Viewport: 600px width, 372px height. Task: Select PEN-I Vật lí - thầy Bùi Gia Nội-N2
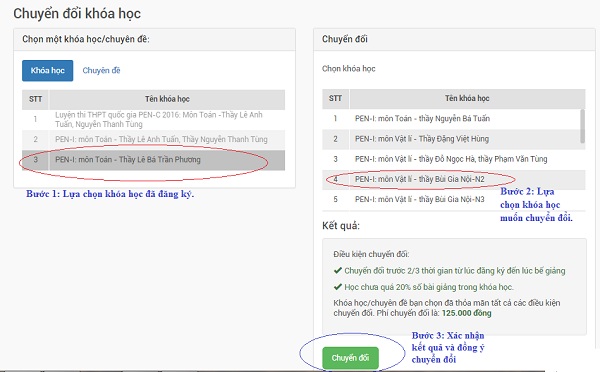(453, 179)
